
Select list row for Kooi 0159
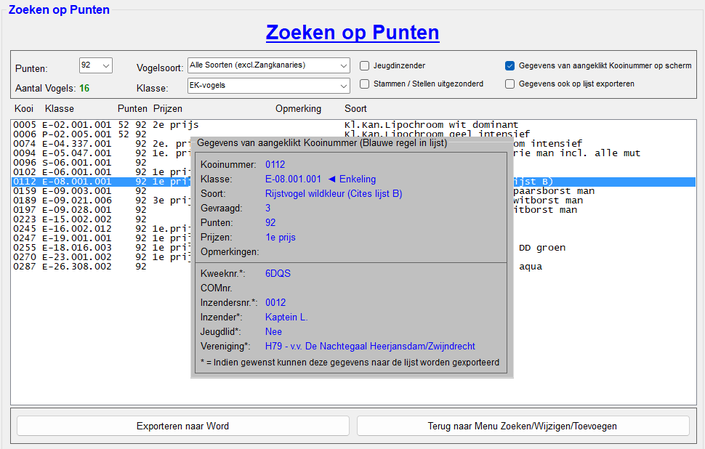[100, 191]
